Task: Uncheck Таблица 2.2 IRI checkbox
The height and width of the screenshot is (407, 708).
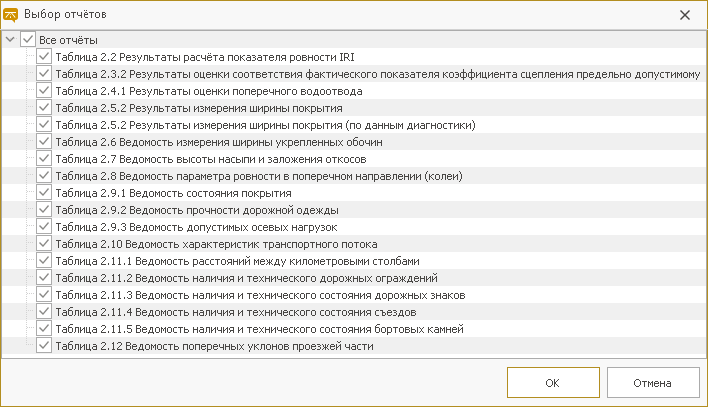Action: pyautogui.click(x=44, y=57)
